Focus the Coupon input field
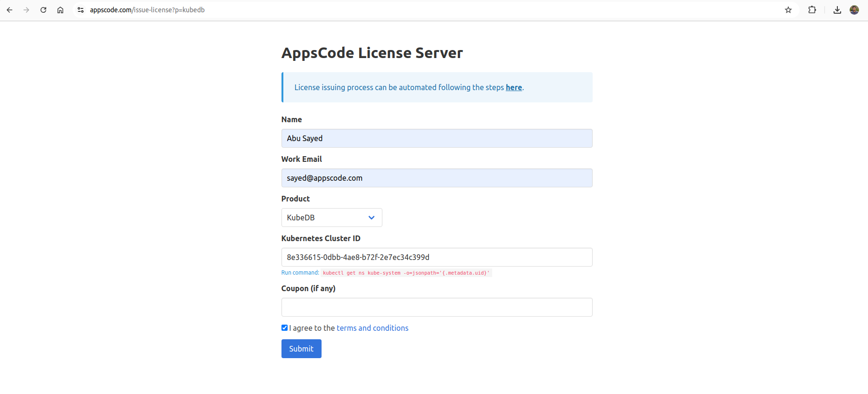 [437, 307]
